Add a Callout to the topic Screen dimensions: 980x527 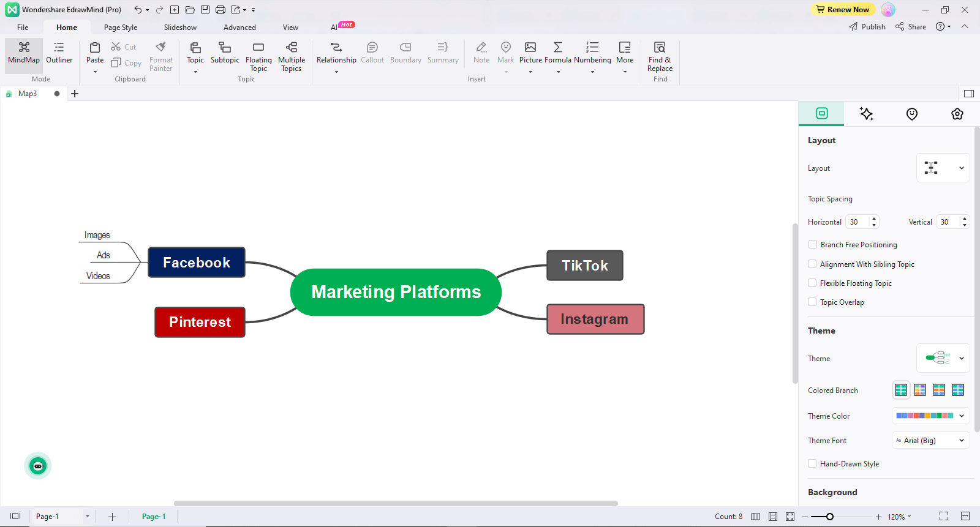pos(372,53)
